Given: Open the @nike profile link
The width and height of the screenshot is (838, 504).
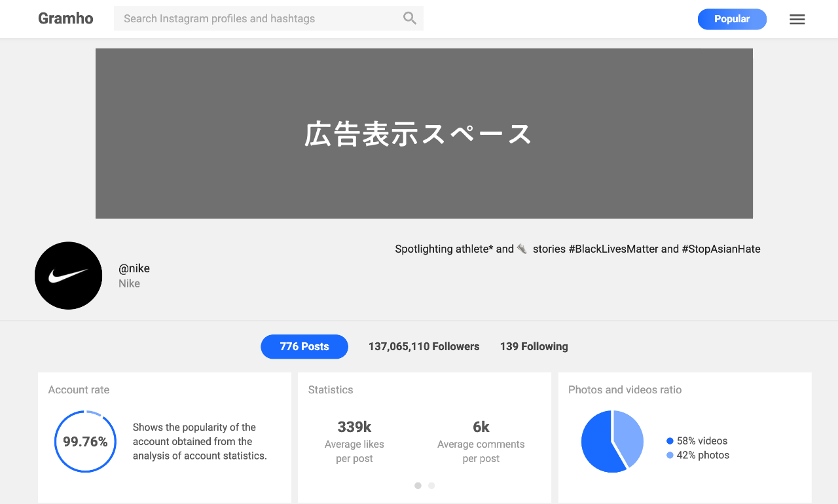Looking at the screenshot, I should (x=134, y=268).
